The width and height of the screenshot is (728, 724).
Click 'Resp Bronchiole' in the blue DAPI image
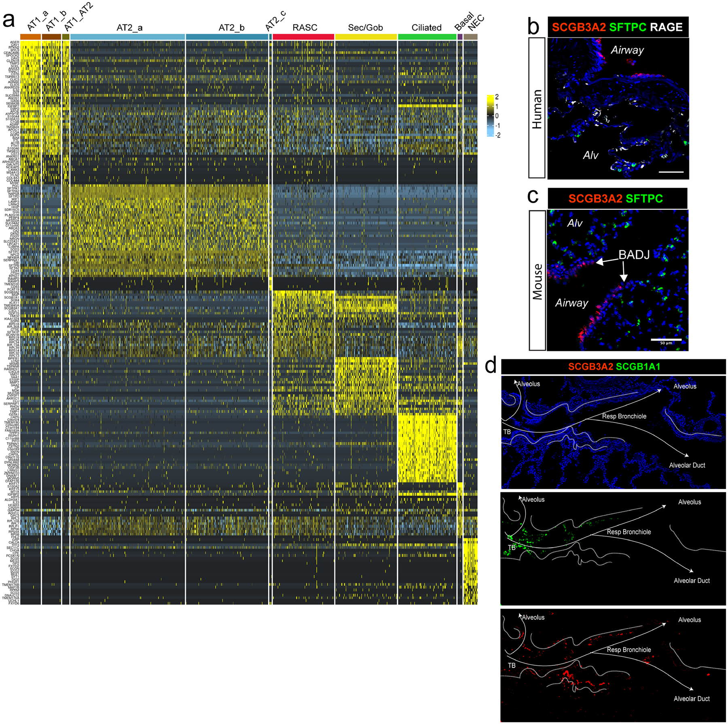pyautogui.click(x=624, y=416)
